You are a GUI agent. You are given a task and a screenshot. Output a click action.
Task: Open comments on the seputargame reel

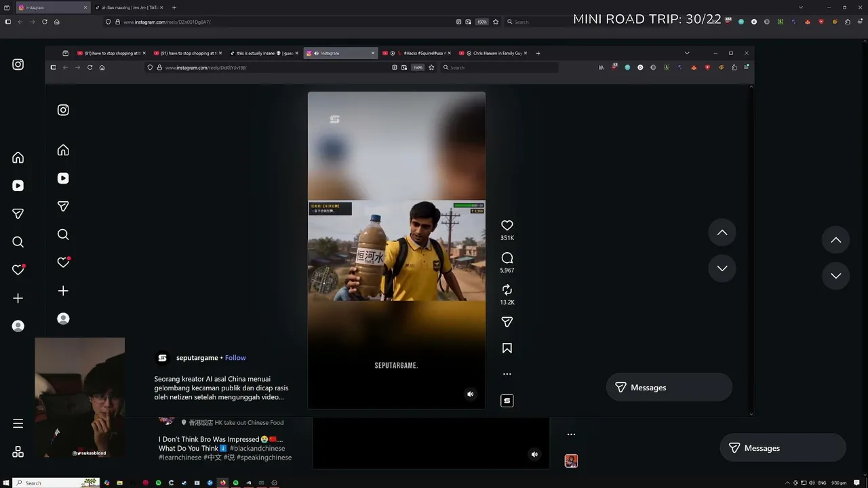click(x=507, y=258)
